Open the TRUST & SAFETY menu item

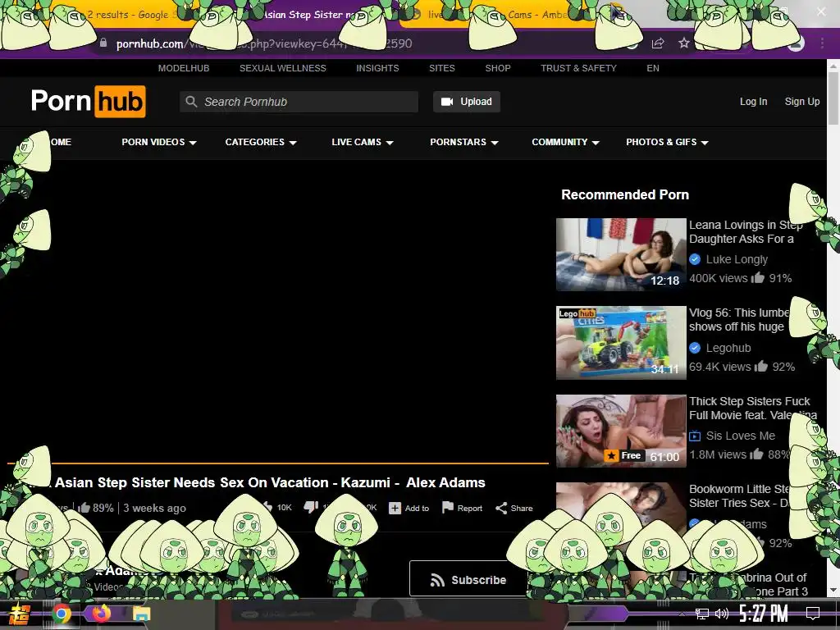[578, 68]
